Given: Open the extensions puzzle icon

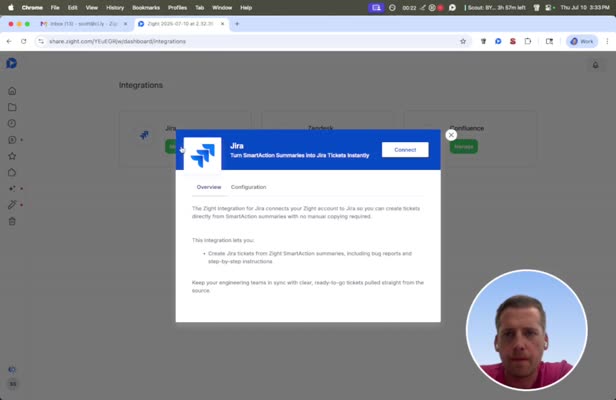Looking at the screenshot, I should point(528,41).
